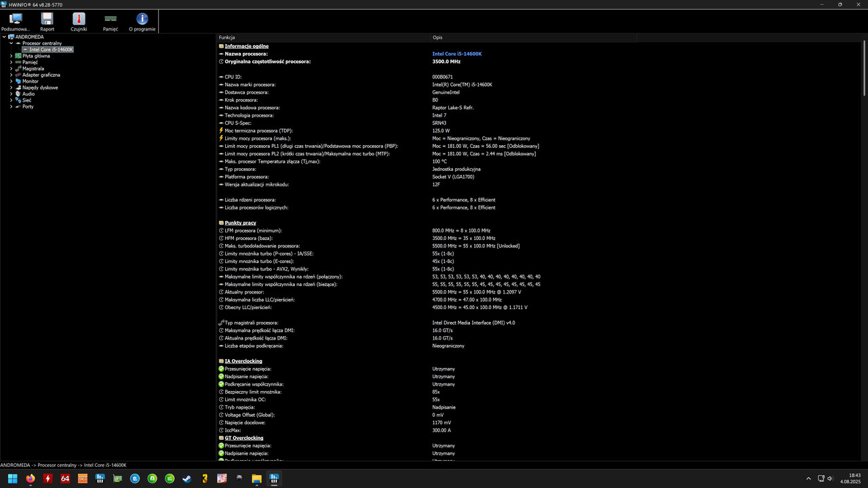Launch Steam from the taskbar
Image resolution: width=868 pixels, height=488 pixels.
coord(187,479)
